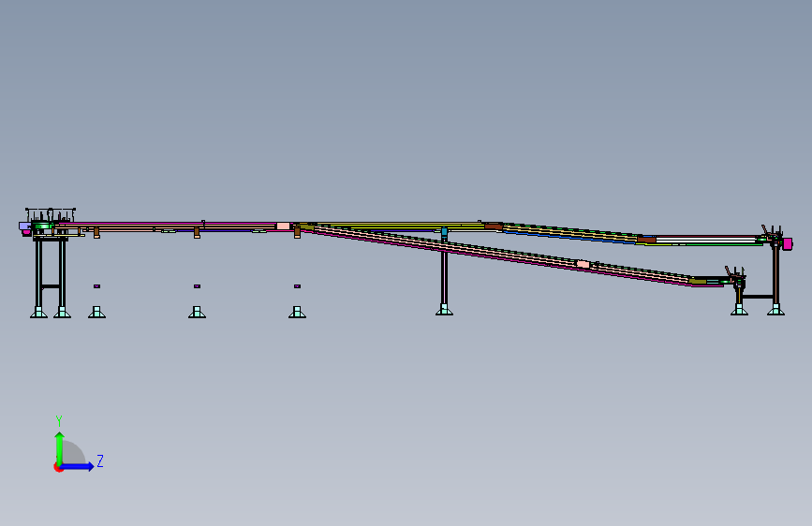Click the 'Z' label of the triad

[100, 460]
